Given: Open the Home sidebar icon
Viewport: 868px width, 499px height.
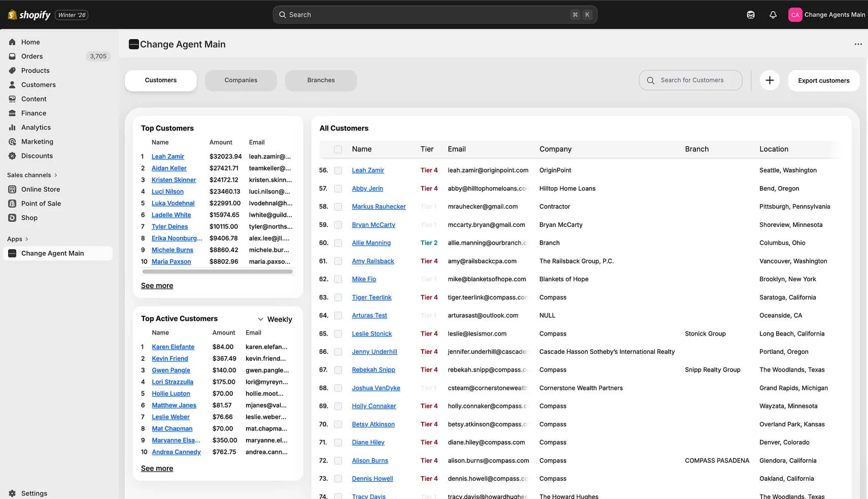Looking at the screenshot, I should pos(12,42).
